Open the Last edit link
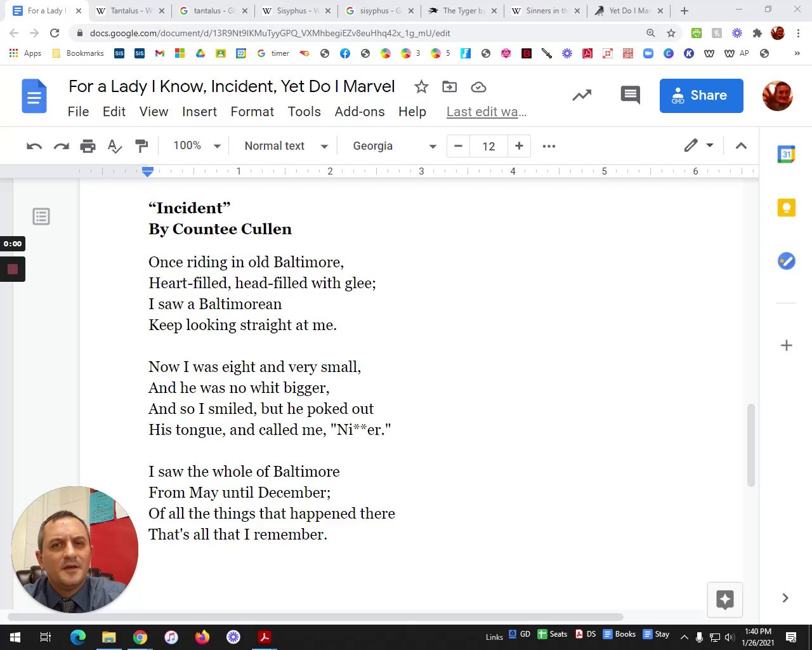 (487, 112)
